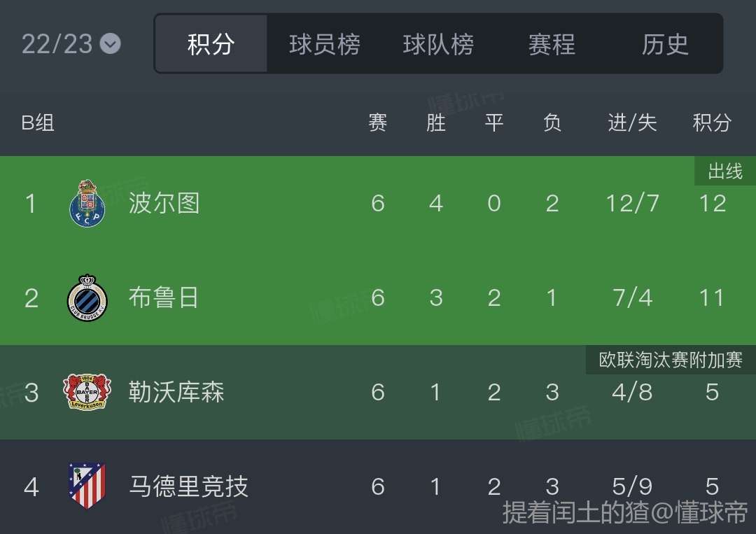The width and height of the screenshot is (756, 534).
Task: Click the 积分 column header
Action: click(x=712, y=123)
